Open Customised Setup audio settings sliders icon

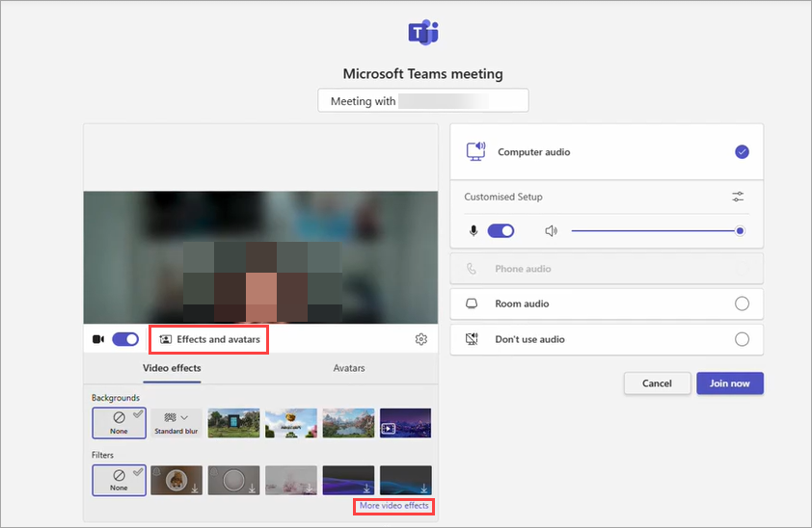pos(738,197)
